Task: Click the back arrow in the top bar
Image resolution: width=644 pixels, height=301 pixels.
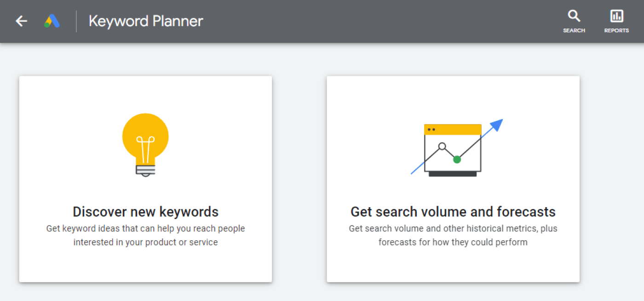Action: coord(21,21)
